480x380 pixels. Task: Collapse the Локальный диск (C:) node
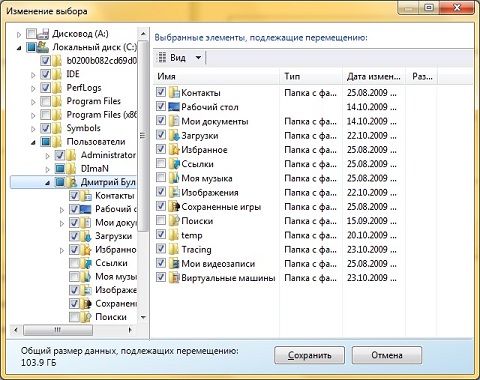click(19, 48)
